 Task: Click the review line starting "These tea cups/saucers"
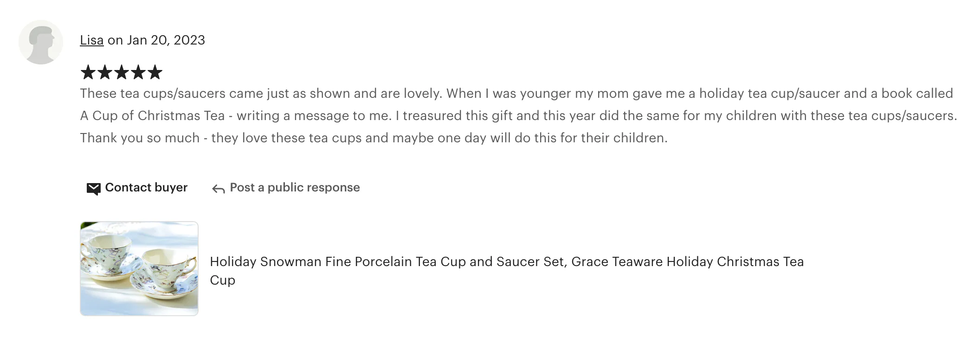point(516,94)
